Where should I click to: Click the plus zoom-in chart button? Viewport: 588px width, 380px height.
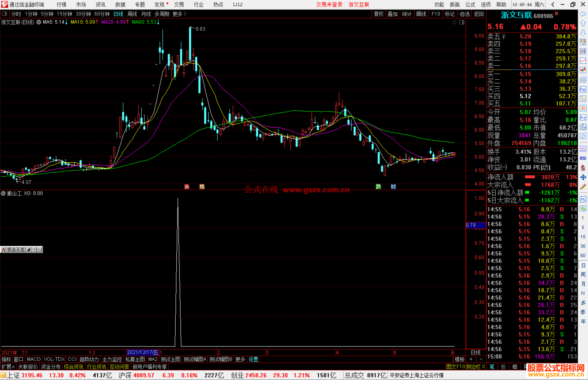[471, 359]
